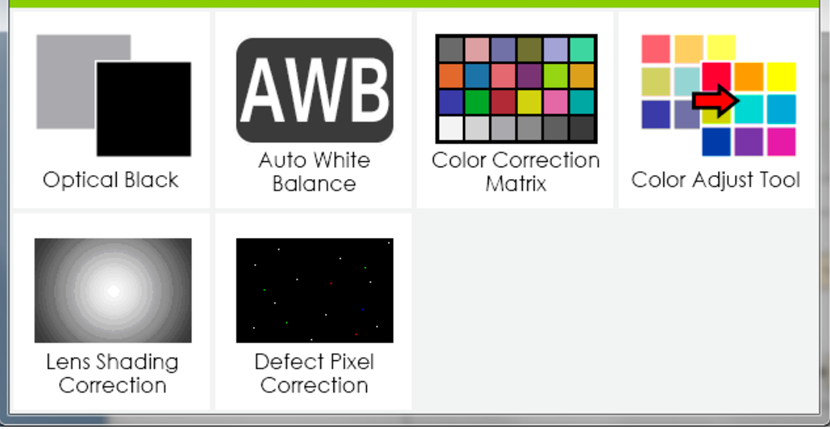The height and width of the screenshot is (429, 830).
Task: Click the AWB icon
Action: point(314,90)
